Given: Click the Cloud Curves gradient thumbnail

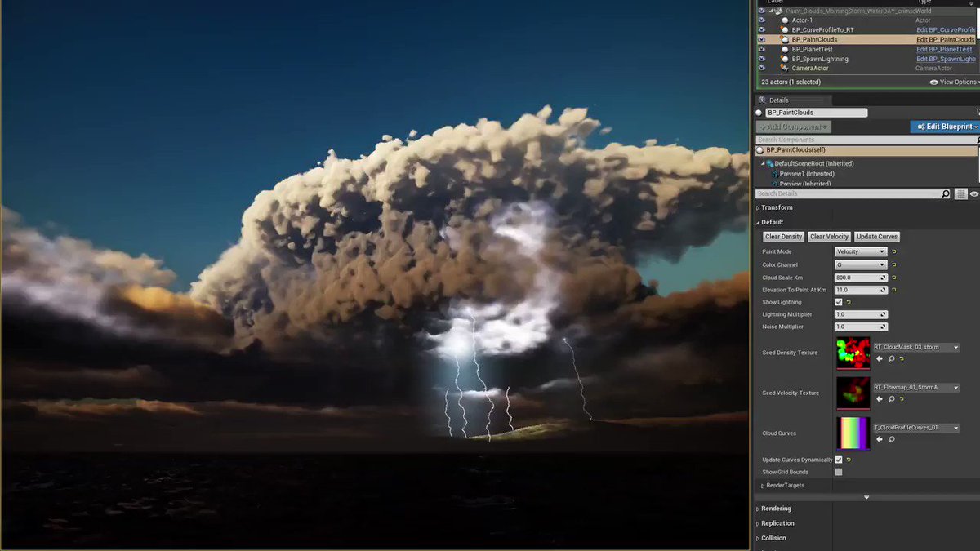Looking at the screenshot, I should click(x=853, y=433).
